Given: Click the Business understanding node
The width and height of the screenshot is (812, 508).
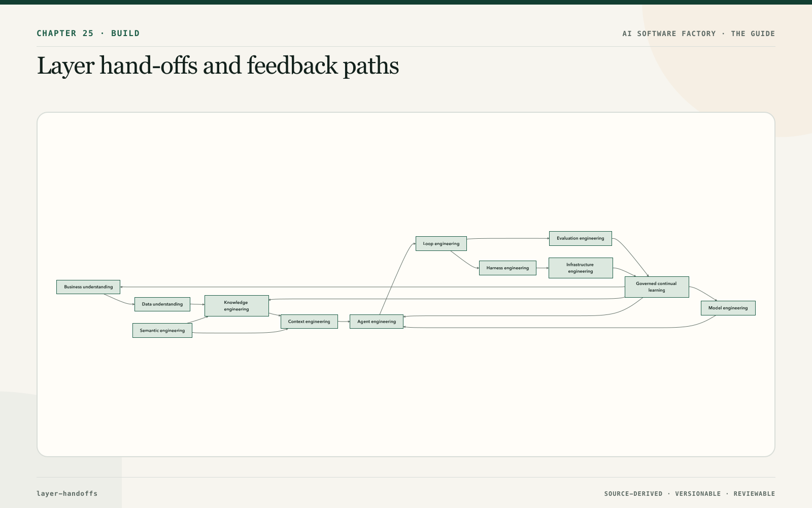Looking at the screenshot, I should coord(88,287).
